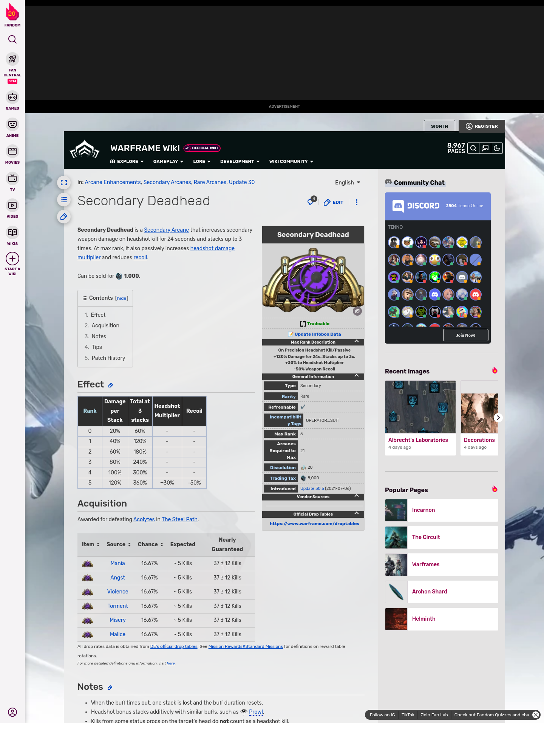The width and height of the screenshot is (544, 756).
Task: Jump to Acquisition in Contents
Action: [105, 325]
